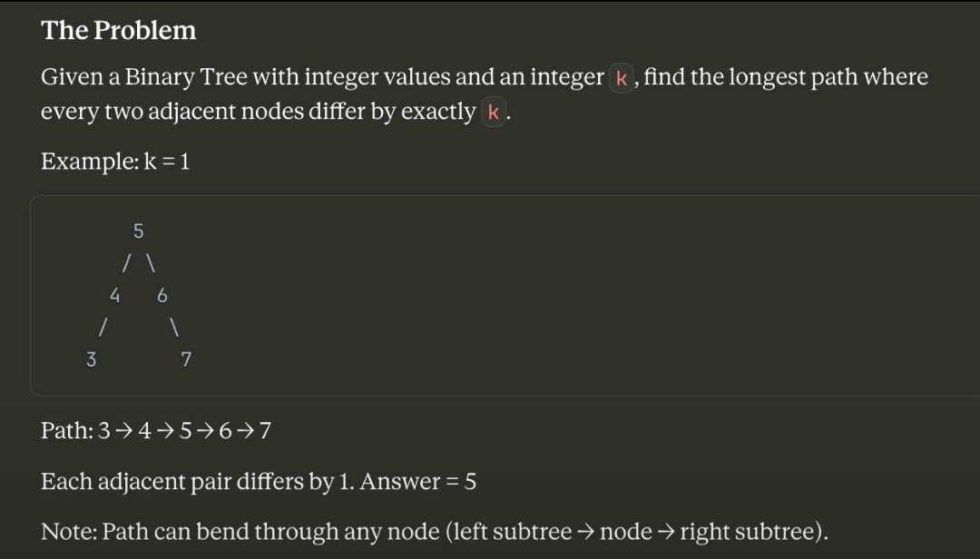
Task: Click leaf node 7 in tree diagram
Action: coord(186,359)
